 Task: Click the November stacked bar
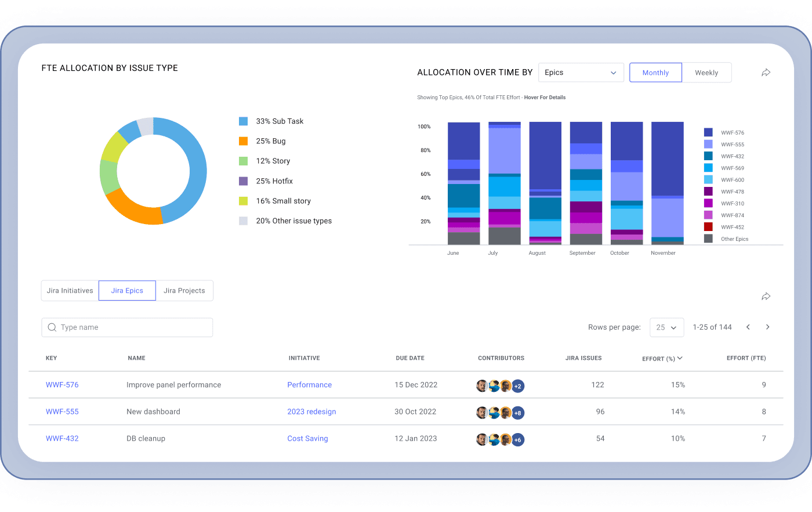click(x=668, y=183)
